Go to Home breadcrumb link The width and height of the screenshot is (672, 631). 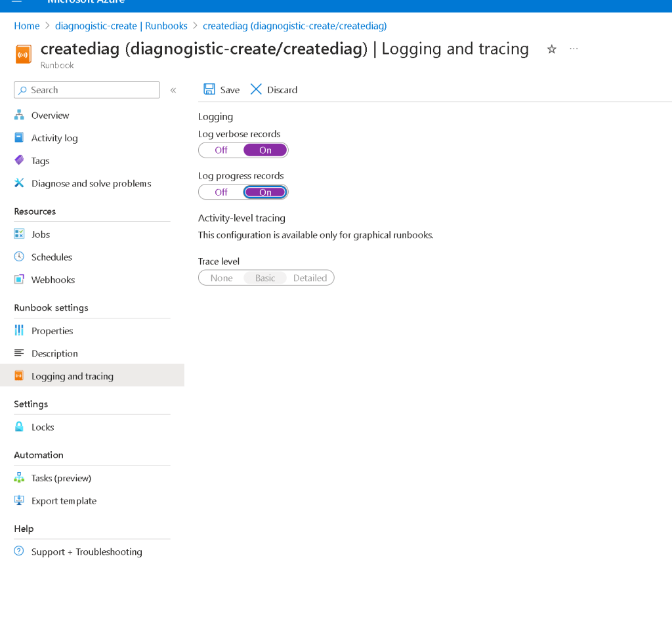point(26,26)
